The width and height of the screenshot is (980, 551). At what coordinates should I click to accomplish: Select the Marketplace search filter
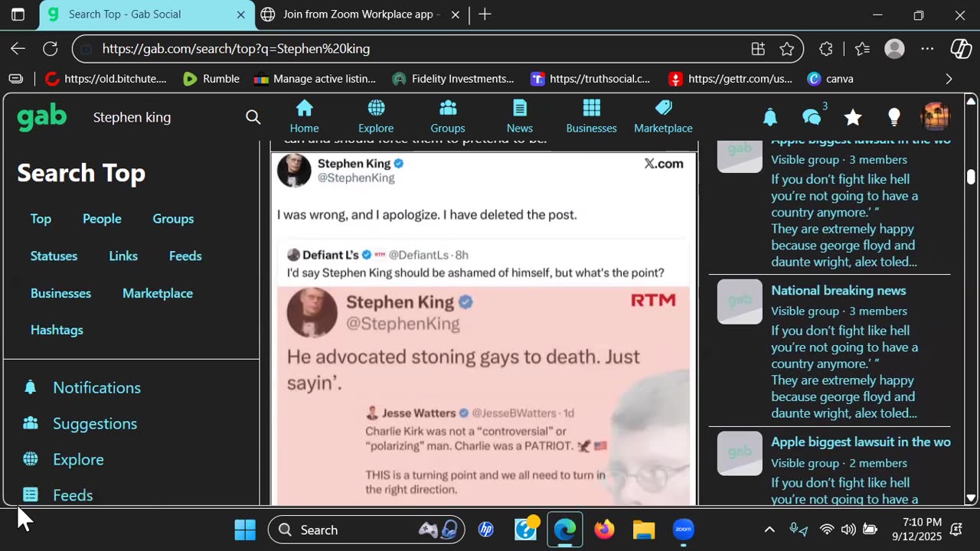click(x=158, y=294)
